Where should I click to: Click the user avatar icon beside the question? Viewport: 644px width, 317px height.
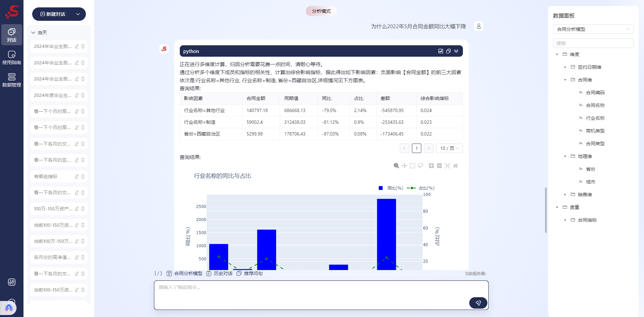click(x=479, y=26)
